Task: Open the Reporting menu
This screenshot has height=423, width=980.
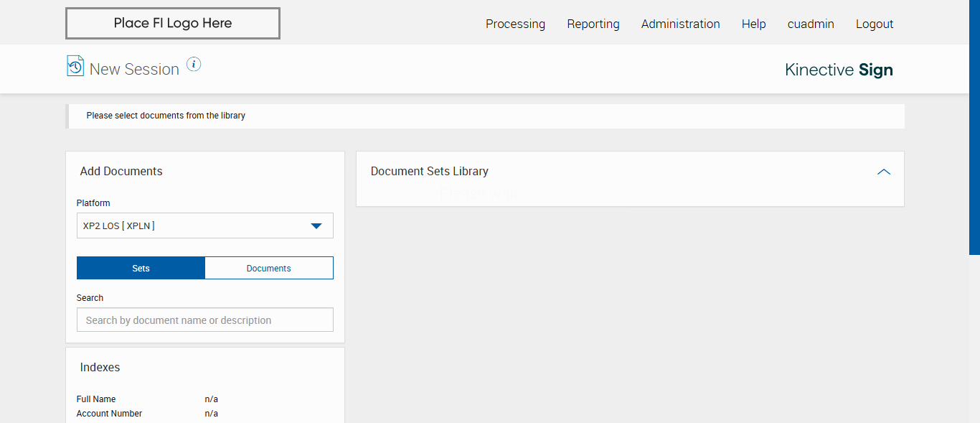Action: [593, 24]
